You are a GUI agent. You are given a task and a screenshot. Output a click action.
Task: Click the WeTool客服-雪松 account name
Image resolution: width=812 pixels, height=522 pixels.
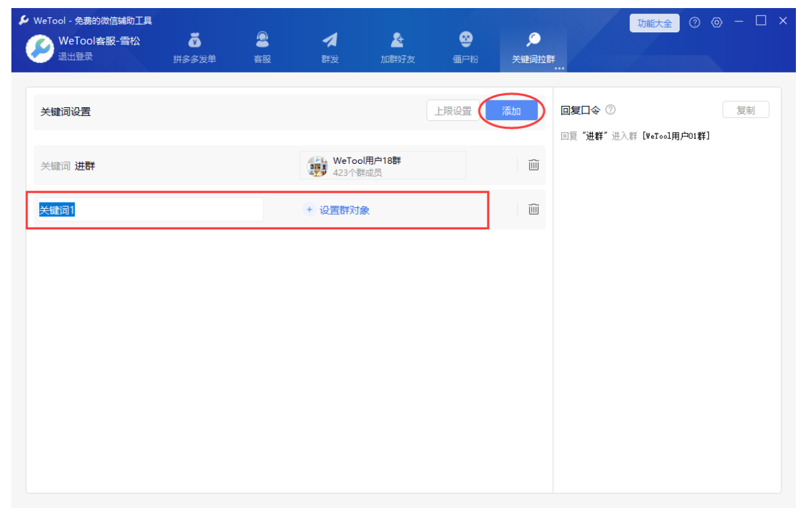tap(99, 41)
